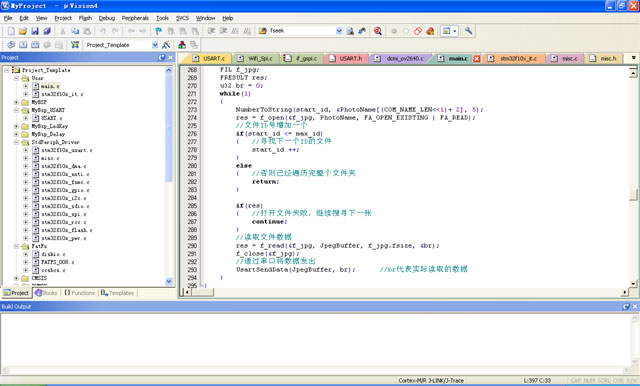The image size is (640, 386).
Task: Download to flash using the LOAD icon
Action: (x=75, y=45)
